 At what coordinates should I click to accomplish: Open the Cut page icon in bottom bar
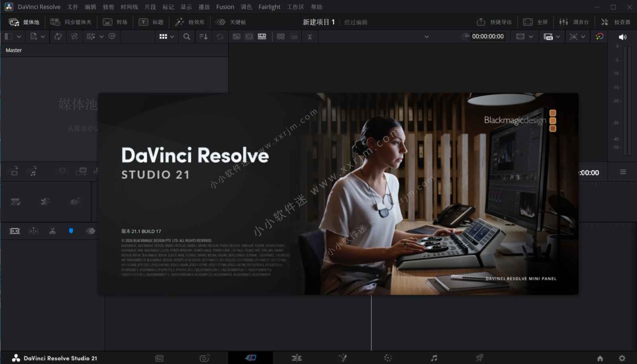coord(250,358)
